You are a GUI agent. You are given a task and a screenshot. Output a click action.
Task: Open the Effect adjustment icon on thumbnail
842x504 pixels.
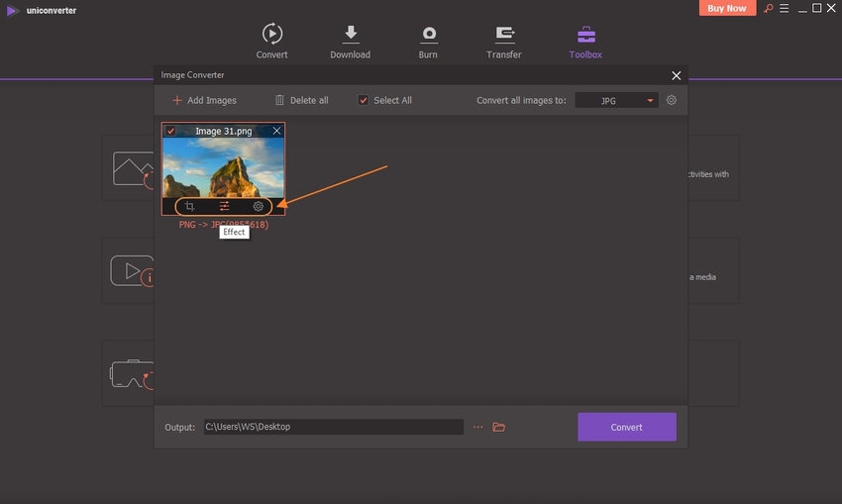click(x=225, y=207)
